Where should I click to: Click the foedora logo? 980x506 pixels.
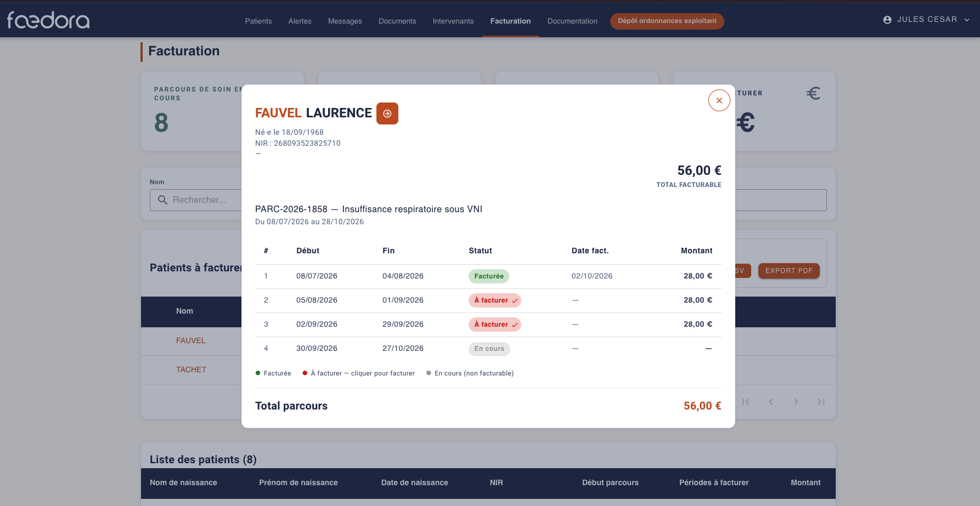(x=48, y=20)
